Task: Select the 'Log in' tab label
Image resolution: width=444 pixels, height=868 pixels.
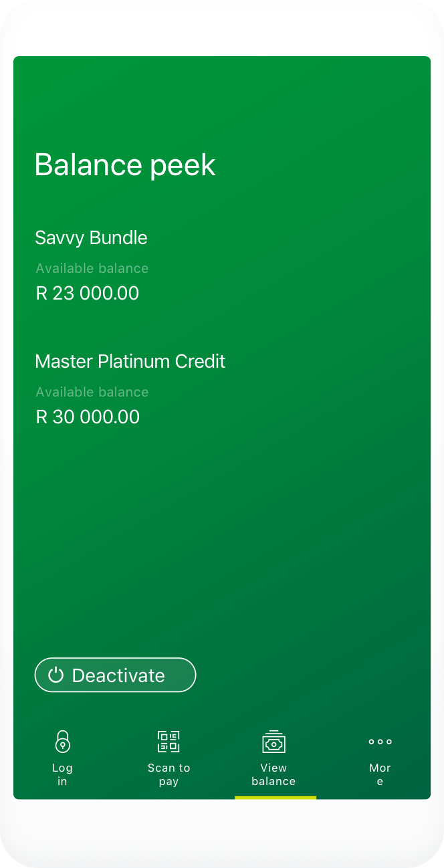Action: tap(62, 774)
